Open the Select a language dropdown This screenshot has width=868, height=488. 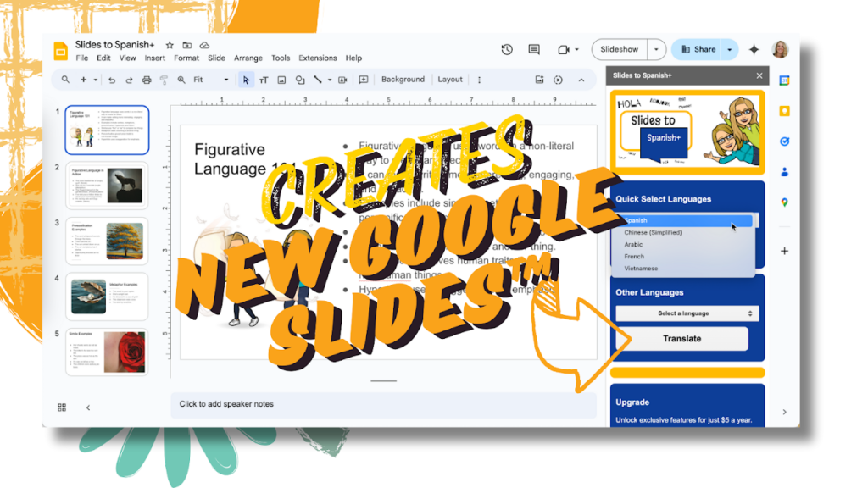tap(687, 313)
